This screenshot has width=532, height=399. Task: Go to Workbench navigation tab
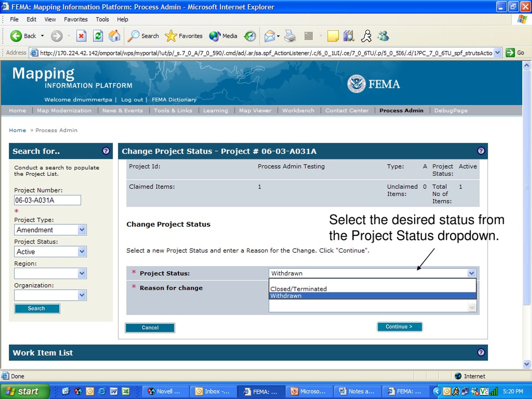point(298,110)
